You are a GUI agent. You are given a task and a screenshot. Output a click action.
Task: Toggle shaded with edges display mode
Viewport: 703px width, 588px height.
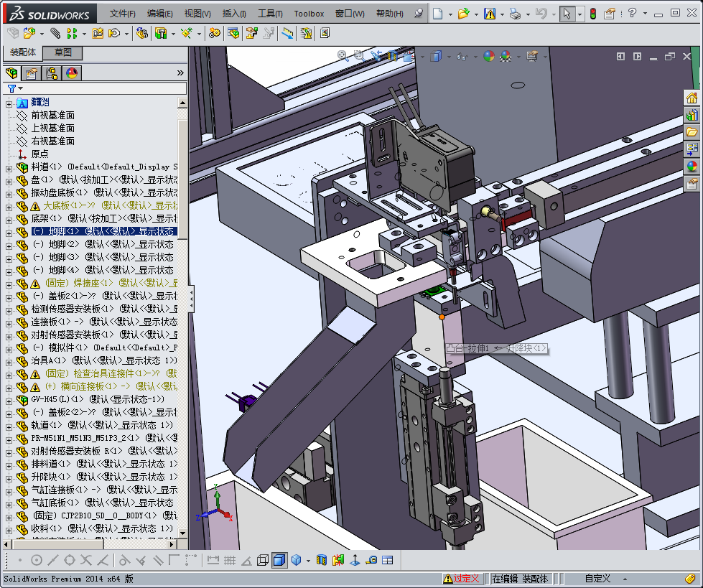(x=279, y=560)
